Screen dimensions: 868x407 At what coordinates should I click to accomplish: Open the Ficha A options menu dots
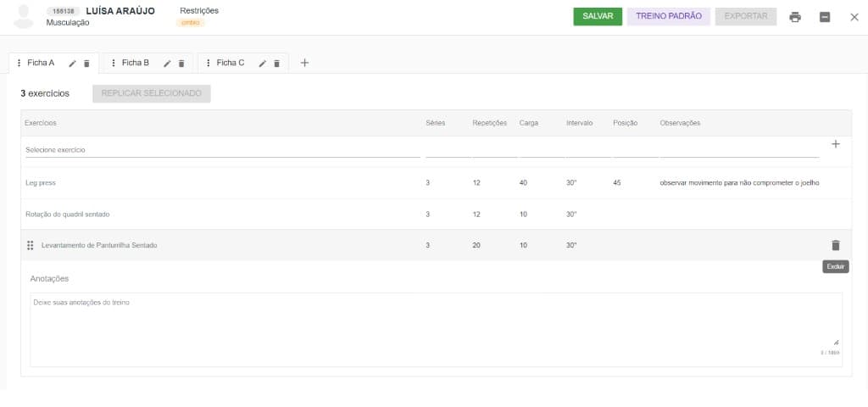(x=19, y=63)
